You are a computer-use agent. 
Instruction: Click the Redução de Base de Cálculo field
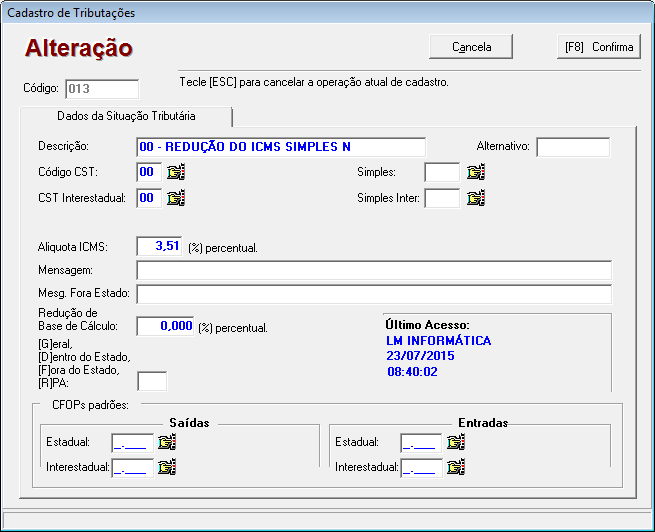[165, 326]
